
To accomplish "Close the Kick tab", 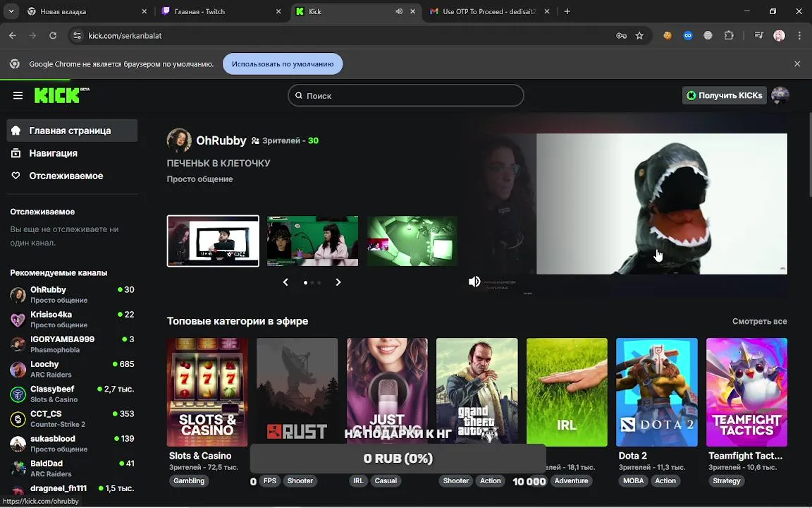I will (x=413, y=11).
